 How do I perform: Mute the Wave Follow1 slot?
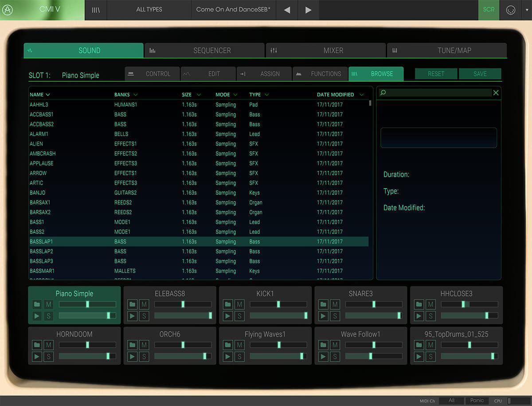tap(335, 345)
